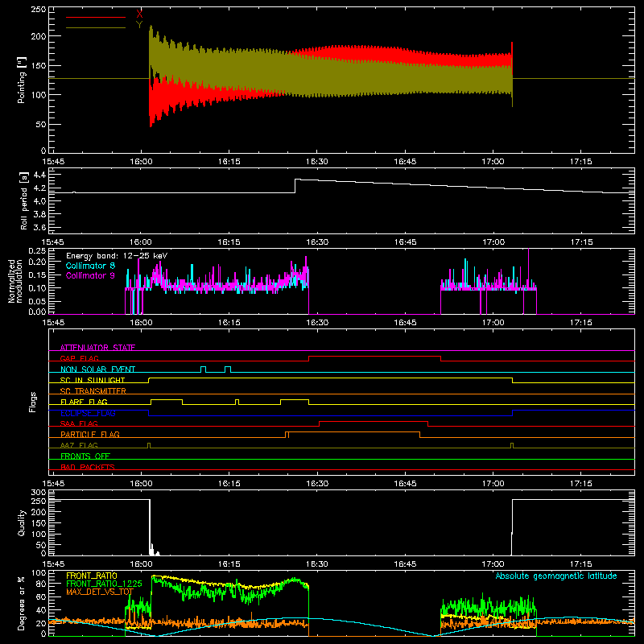The image size is (644, 644).
Task: Click the 300 tick on Quality axis
Action: (x=39, y=493)
